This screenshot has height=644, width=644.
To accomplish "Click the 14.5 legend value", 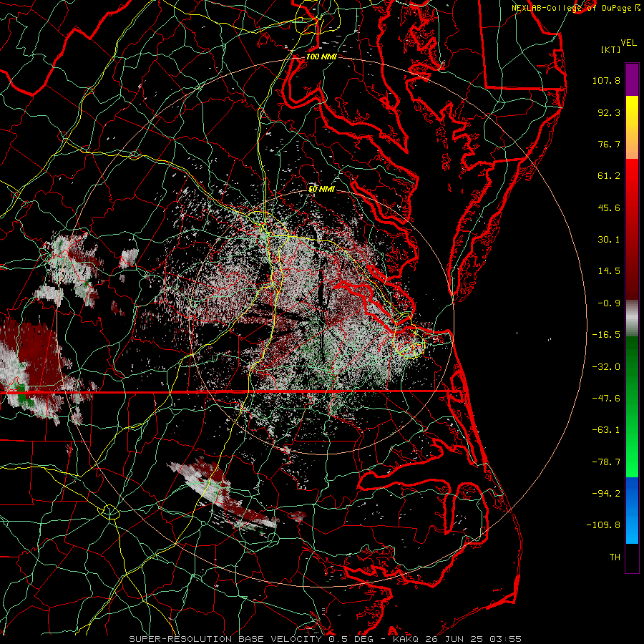I will point(609,271).
